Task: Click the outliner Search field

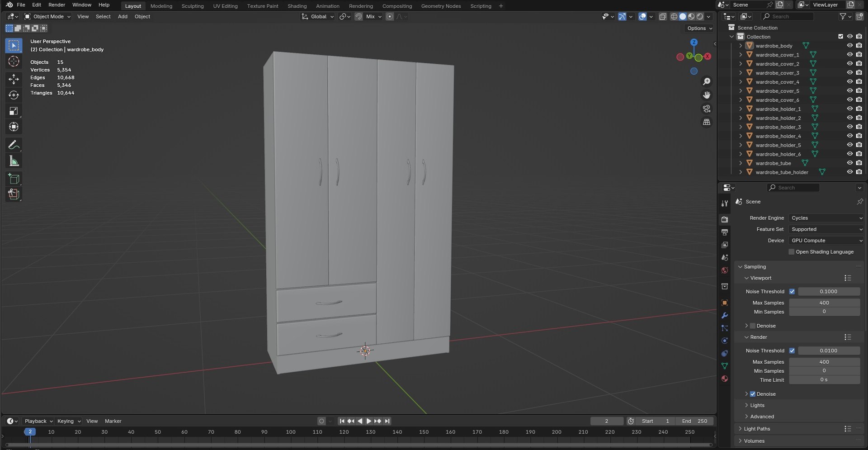Action: tap(788, 17)
